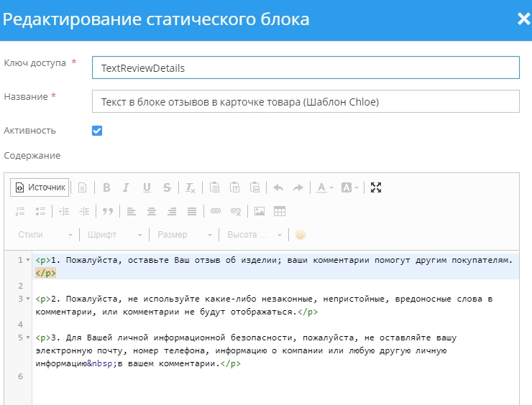This screenshot has width=532, height=405.
Task: Open the Стили dropdown
Action: coord(45,235)
